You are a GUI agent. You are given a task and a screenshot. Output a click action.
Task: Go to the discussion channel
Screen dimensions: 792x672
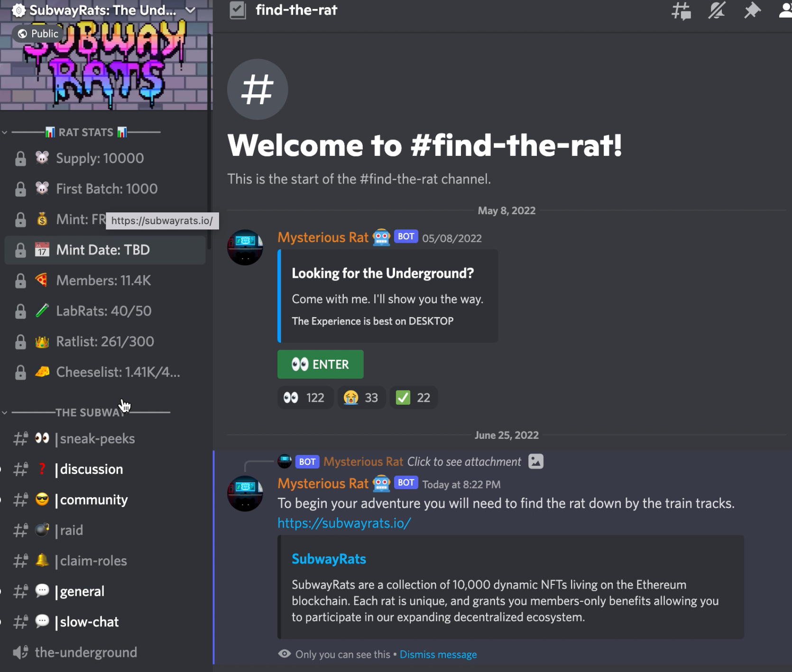coord(105,469)
